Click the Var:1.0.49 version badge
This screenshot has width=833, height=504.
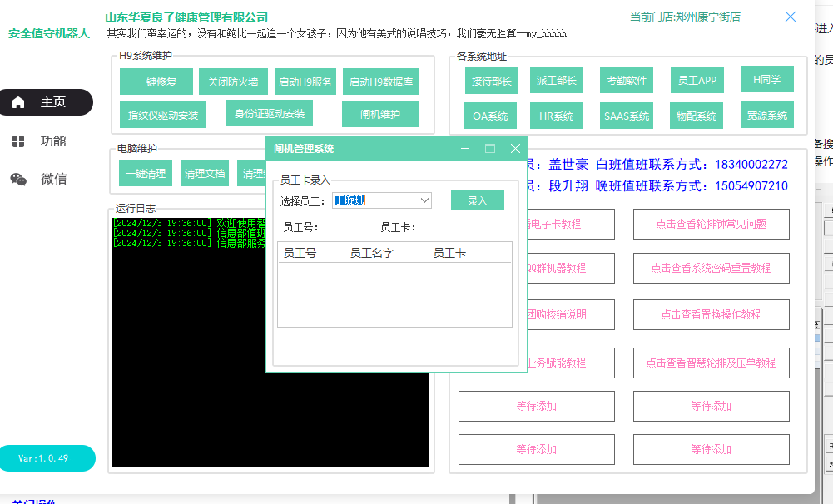(x=43, y=458)
